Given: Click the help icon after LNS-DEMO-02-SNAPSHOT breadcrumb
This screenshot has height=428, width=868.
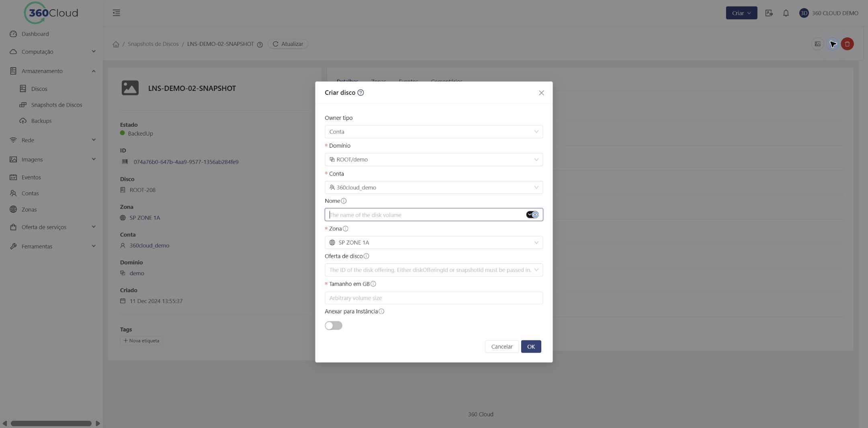Looking at the screenshot, I should 260,44.
